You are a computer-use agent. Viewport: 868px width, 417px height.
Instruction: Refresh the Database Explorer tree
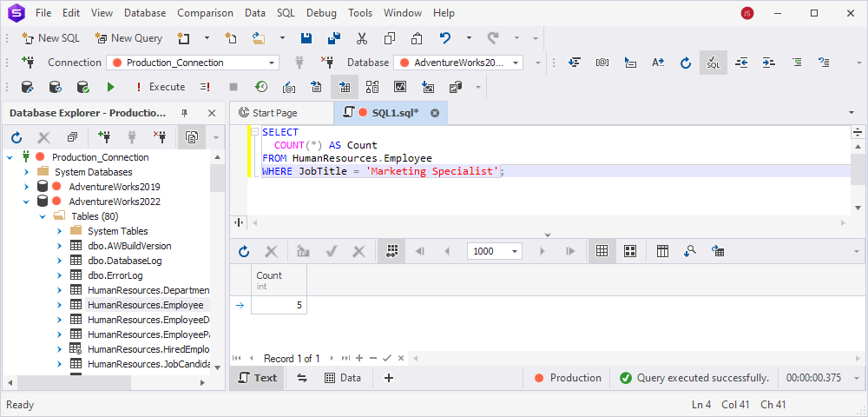16,137
